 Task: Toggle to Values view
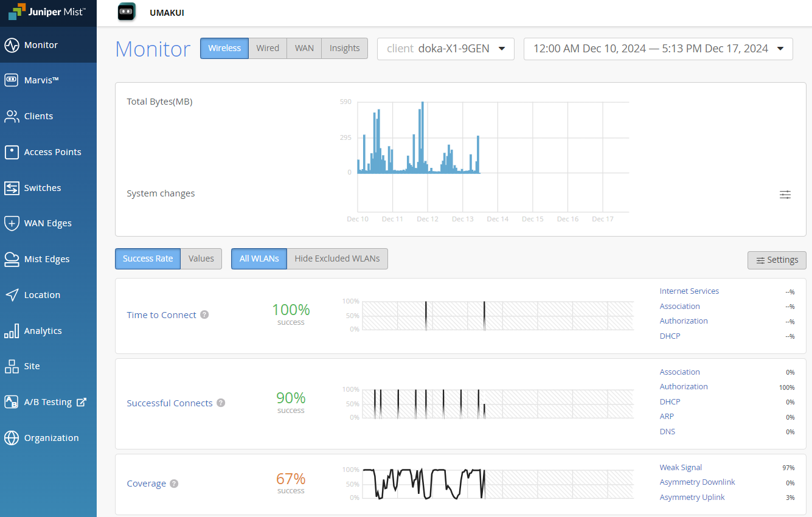(x=201, y=258)
